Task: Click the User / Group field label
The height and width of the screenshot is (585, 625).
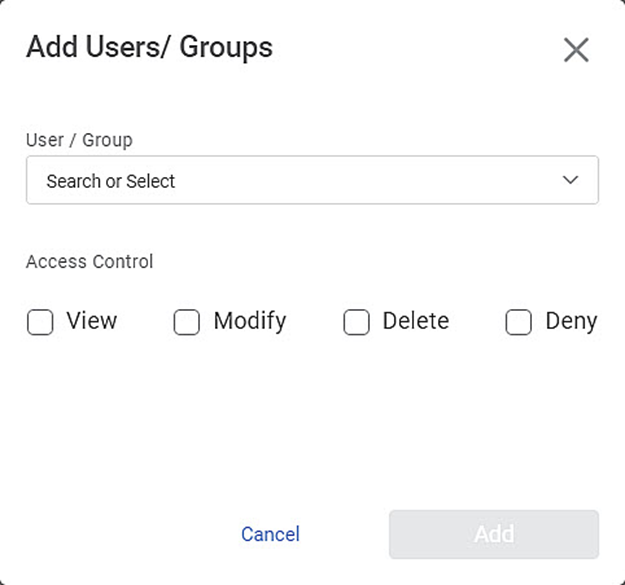Action: (79, 140)
